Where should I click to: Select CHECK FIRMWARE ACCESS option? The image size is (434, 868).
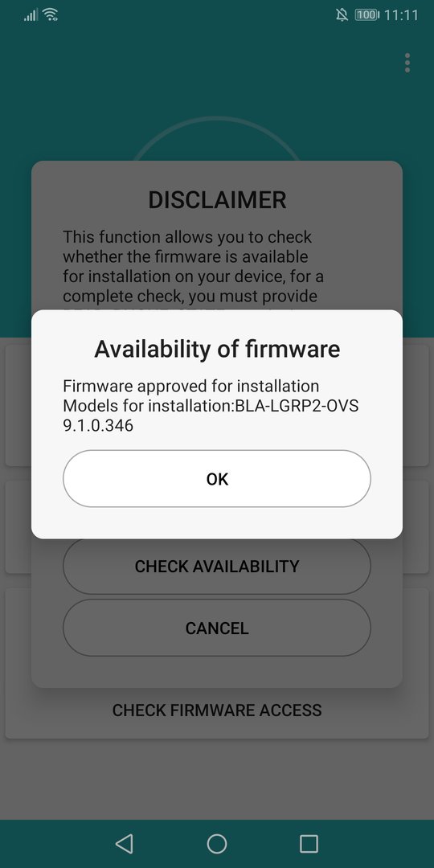[x=217, y=710]
